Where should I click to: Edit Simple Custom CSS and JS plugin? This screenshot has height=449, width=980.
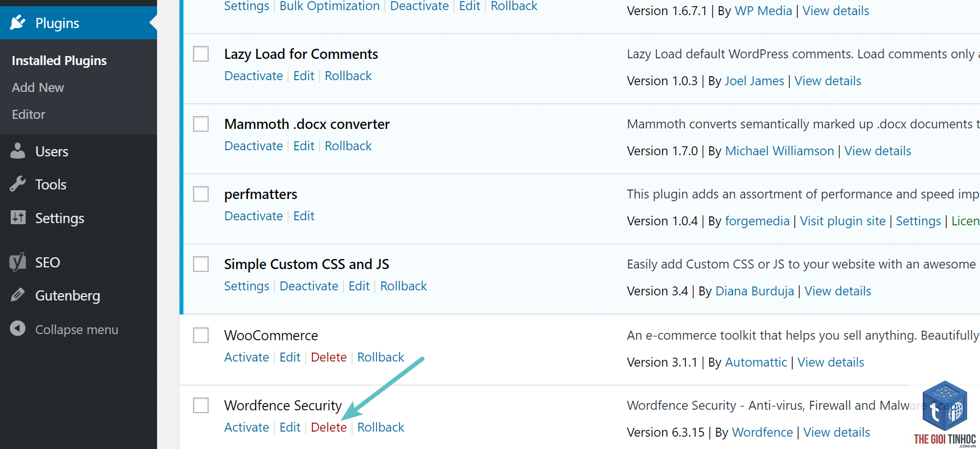359,286
